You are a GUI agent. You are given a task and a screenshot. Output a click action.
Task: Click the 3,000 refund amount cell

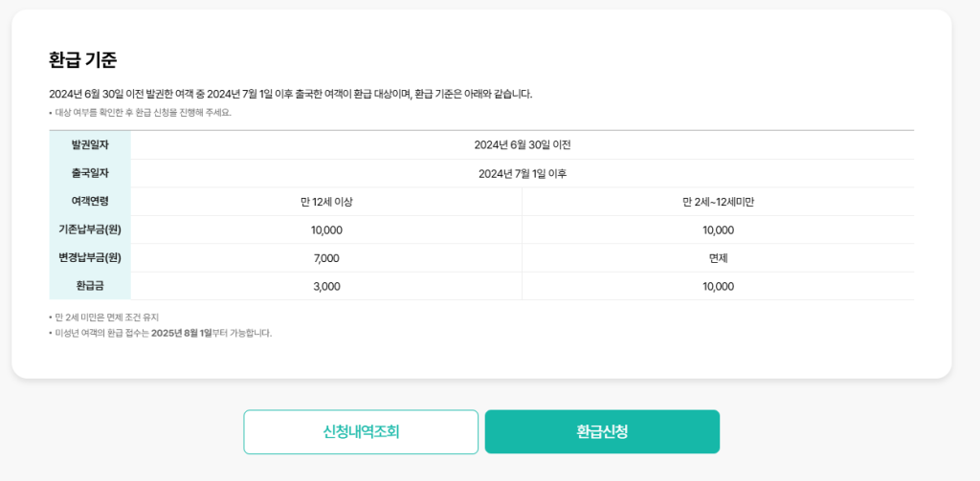(326, 286)
